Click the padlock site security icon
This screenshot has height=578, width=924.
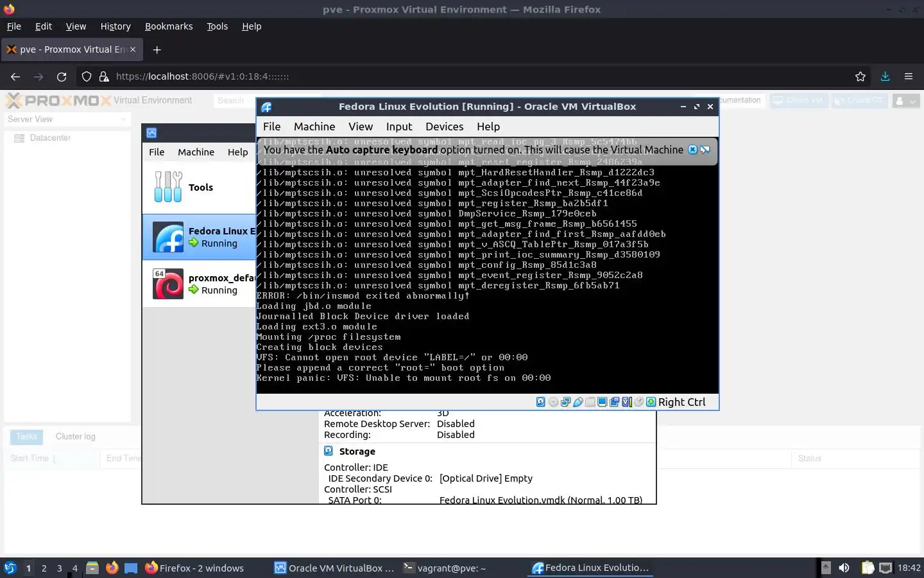tap(104, 76)
